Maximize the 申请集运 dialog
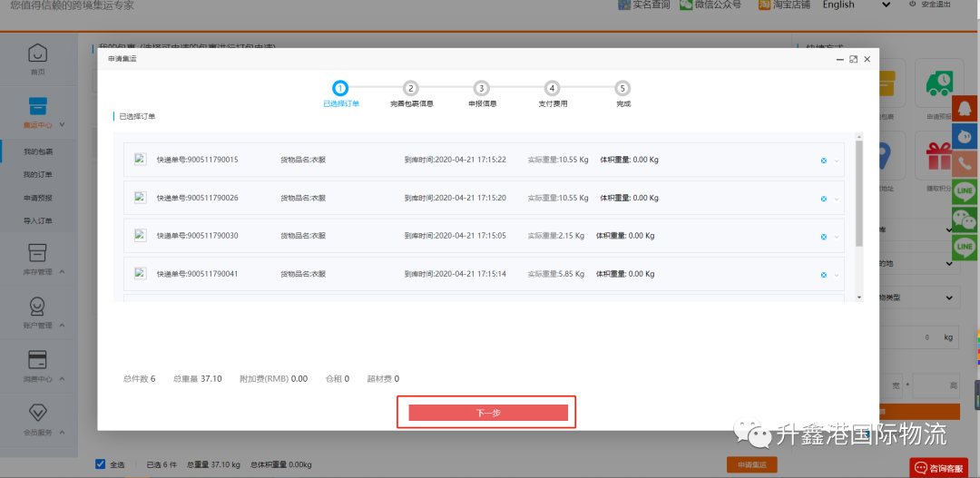This screenshot has width=980, height=478. (853, 59)
